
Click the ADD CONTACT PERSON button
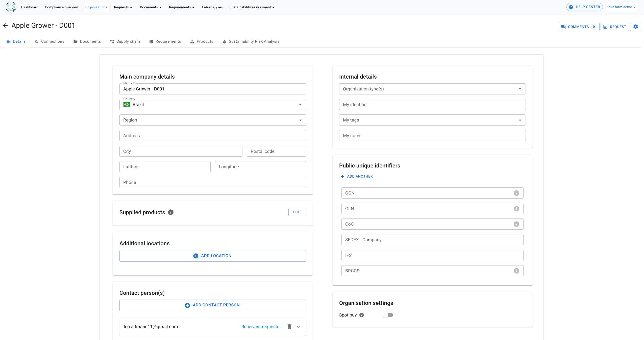213,305
